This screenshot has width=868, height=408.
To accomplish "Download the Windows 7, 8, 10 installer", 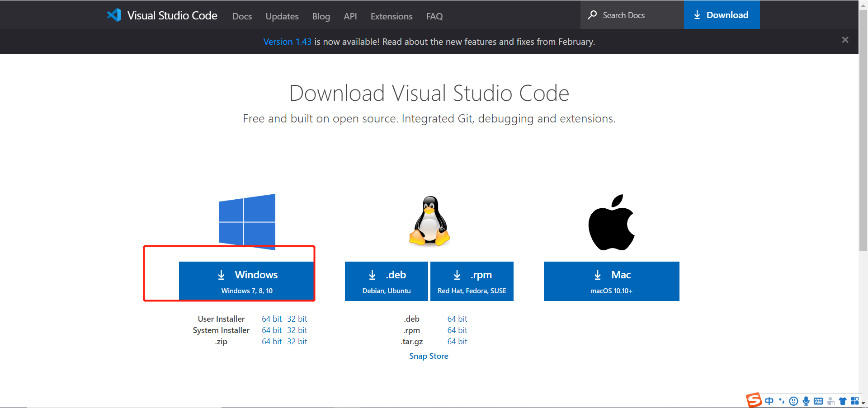I will pos(246,281).
